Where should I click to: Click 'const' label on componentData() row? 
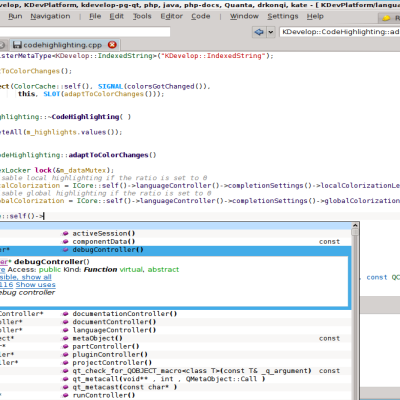329,242
